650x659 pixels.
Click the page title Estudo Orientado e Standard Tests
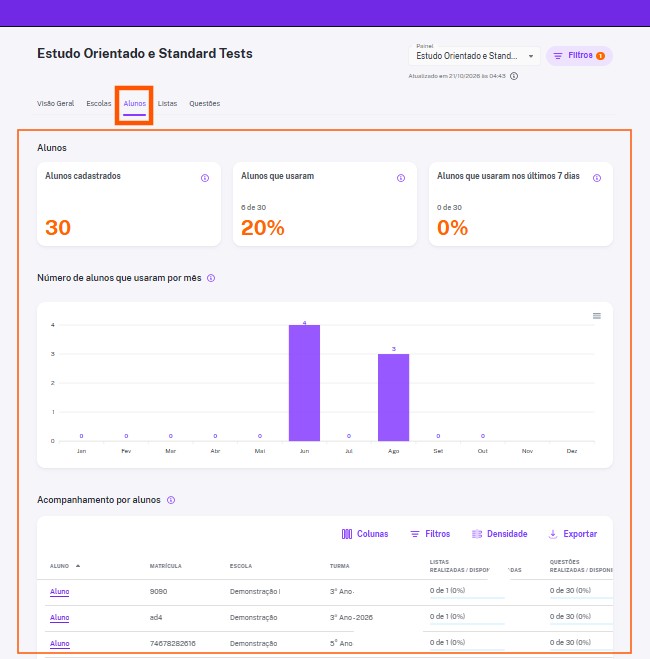pyautogui.click(x=145, y=53)
